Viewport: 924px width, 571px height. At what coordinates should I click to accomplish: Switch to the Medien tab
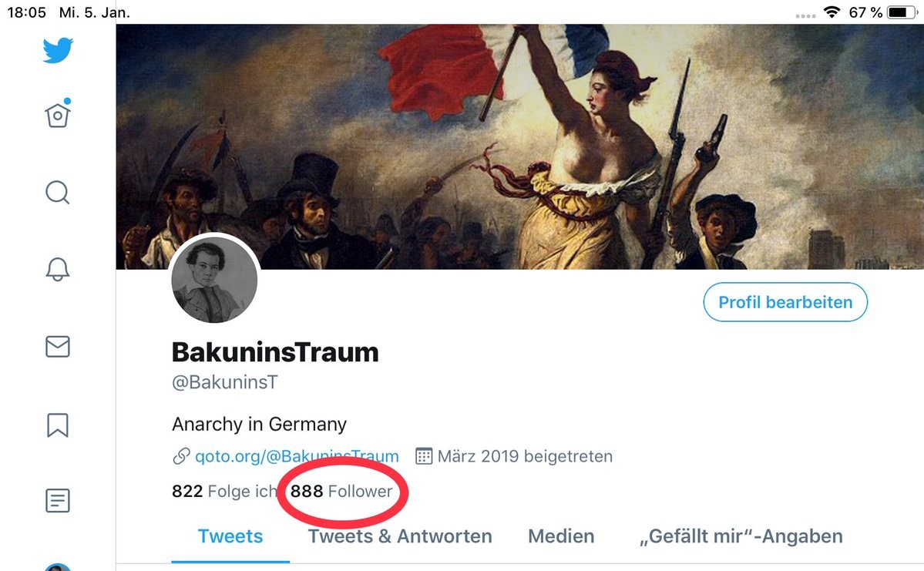point(561,536)
